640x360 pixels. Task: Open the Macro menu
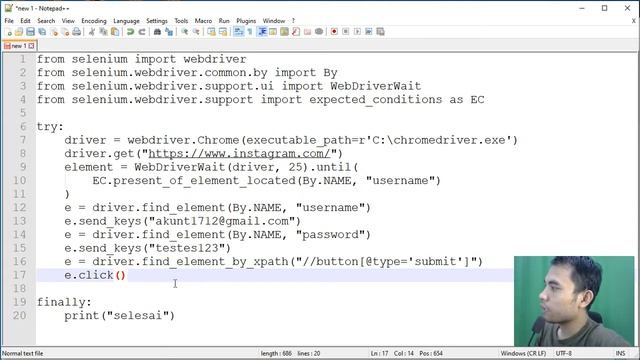pos(203,21)
